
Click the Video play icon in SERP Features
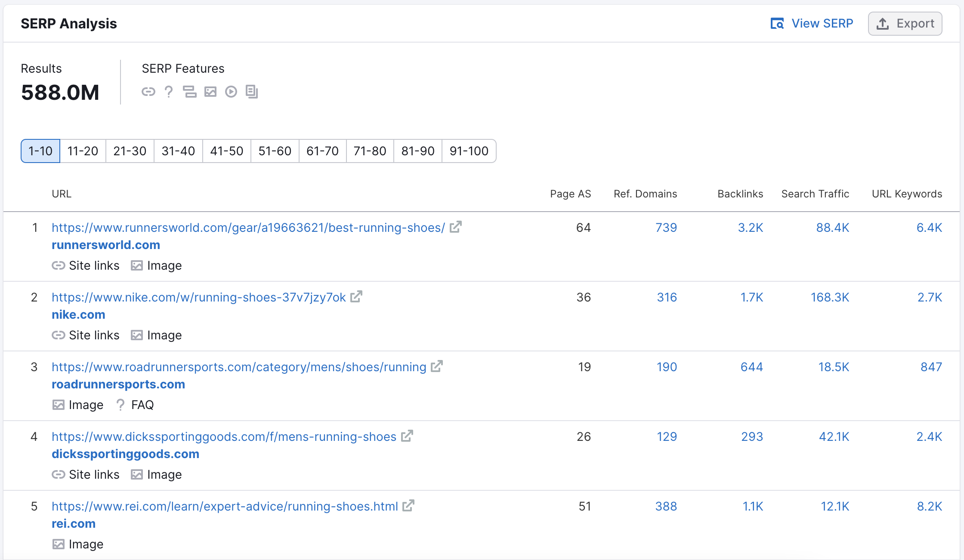tap(231, 92)
